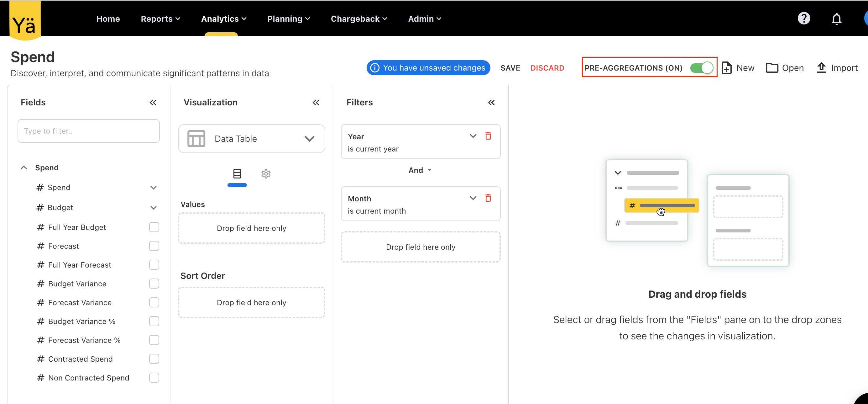Screen dimensions: 868x404
Task: Click the Yä logo
Action: (x=24, y=19)
